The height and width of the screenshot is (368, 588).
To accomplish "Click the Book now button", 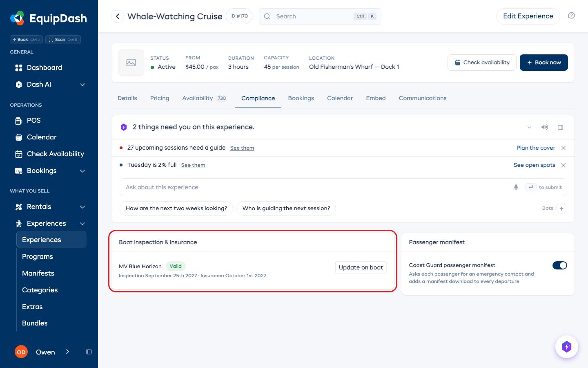I will tap(543, 63).
